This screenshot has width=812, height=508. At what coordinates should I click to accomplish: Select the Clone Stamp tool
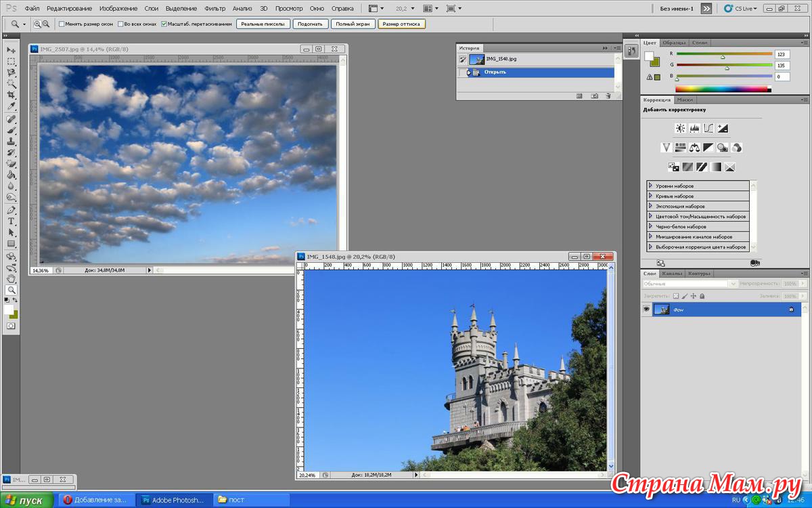coord(11,142)
